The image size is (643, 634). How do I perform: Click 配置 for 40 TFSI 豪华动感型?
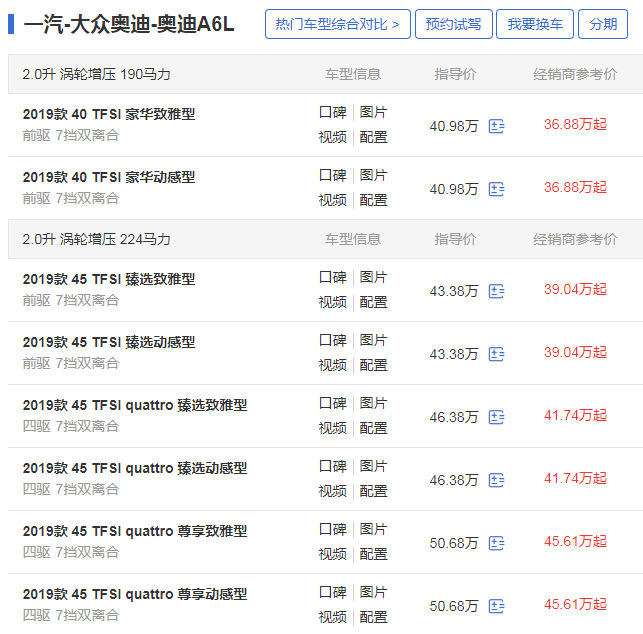pyautogui.click(x=373, y=200)
